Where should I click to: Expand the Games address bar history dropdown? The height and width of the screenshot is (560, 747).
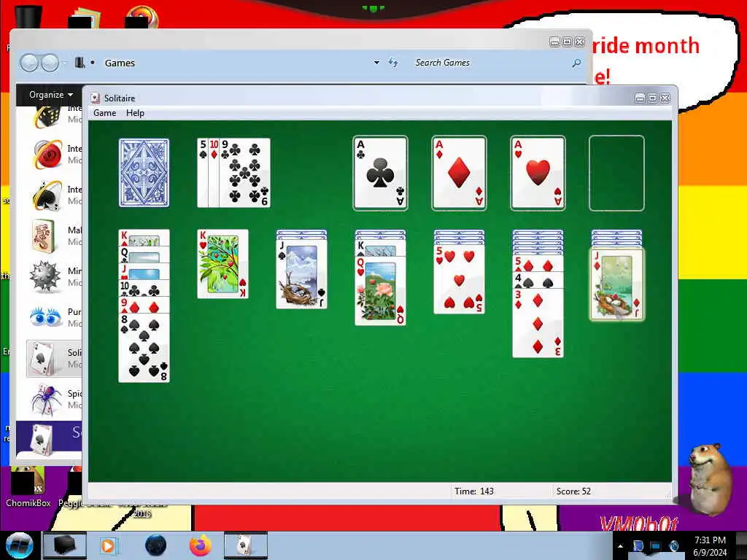tap(376, 63)
